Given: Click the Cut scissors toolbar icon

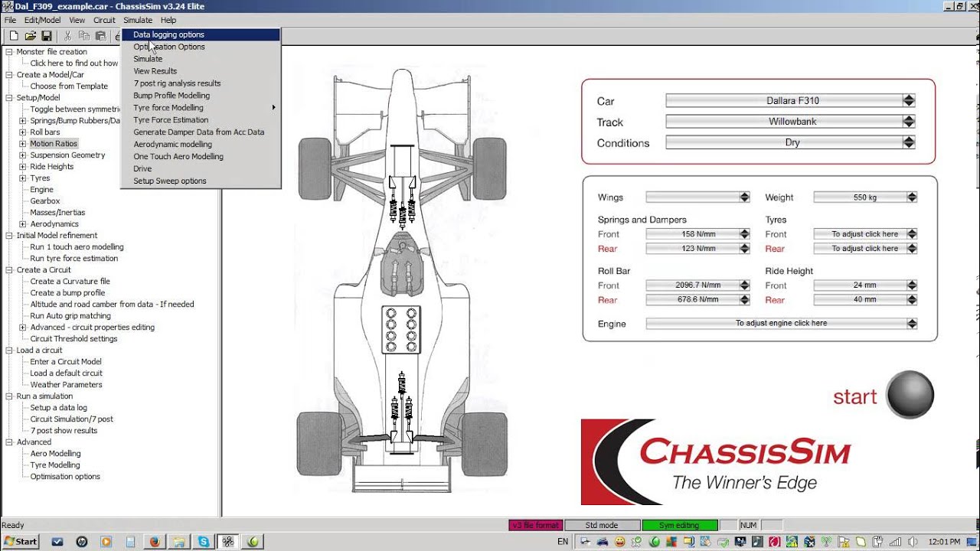Looking at the screenshot, I should (x=67, y=36).
